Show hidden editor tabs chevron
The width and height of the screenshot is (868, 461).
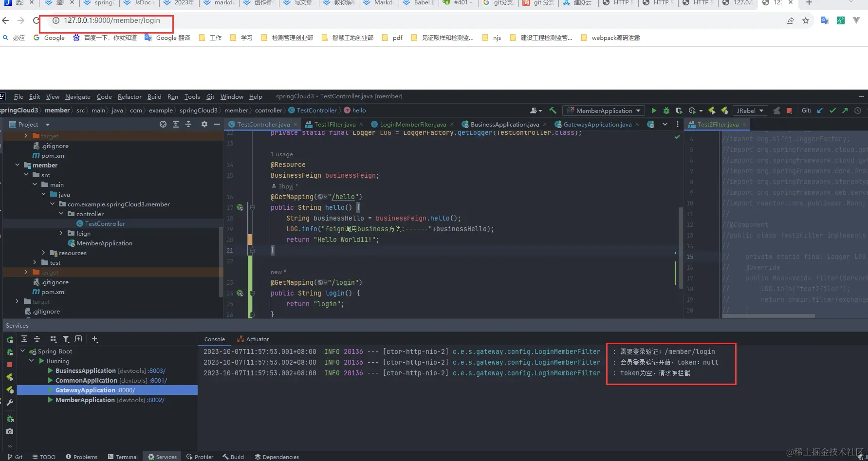[665, 124]
